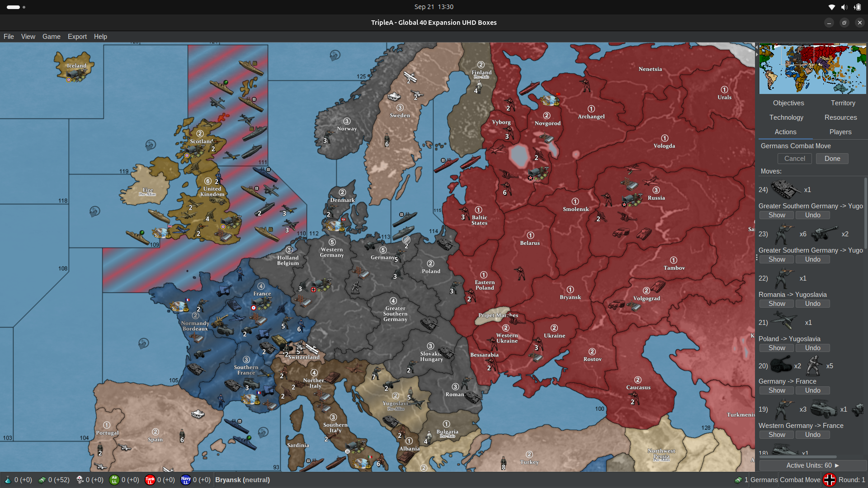The height and width of the screenshot is (488, 868).
Task: Open the File menu
Action: tap(9, 37)
